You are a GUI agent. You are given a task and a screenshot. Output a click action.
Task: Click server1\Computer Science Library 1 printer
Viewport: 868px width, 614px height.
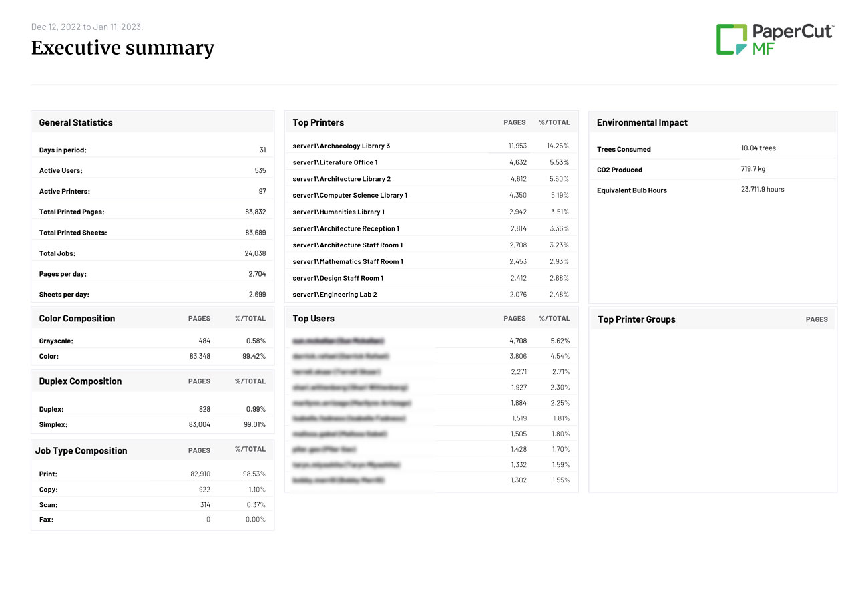click(350, 196)
